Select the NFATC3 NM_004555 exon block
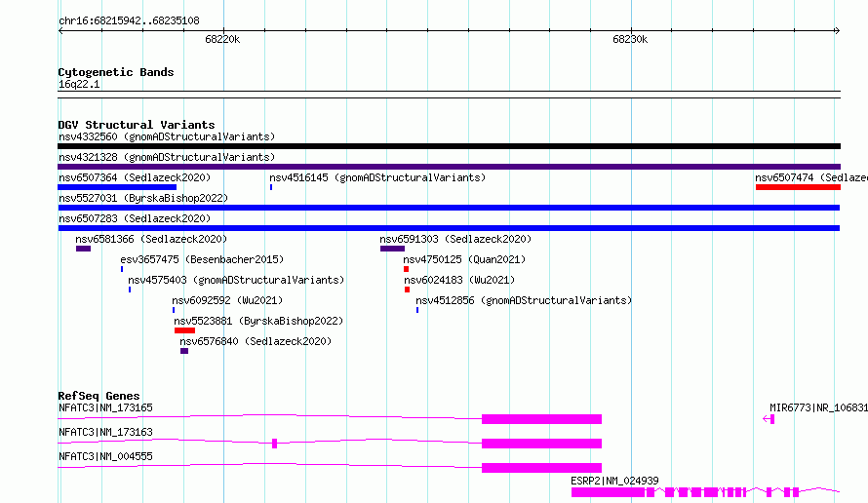The image size is (868, 503). [x=541, y=468]
